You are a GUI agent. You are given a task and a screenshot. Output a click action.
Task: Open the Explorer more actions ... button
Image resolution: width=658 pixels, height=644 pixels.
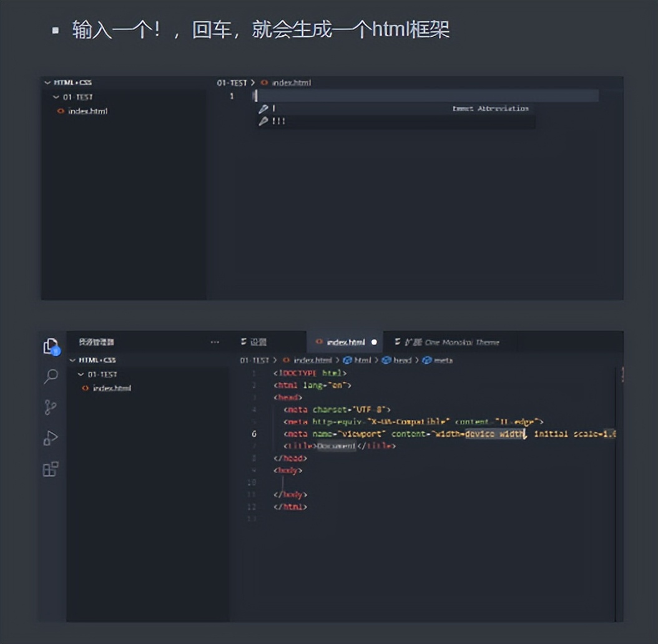215,342
